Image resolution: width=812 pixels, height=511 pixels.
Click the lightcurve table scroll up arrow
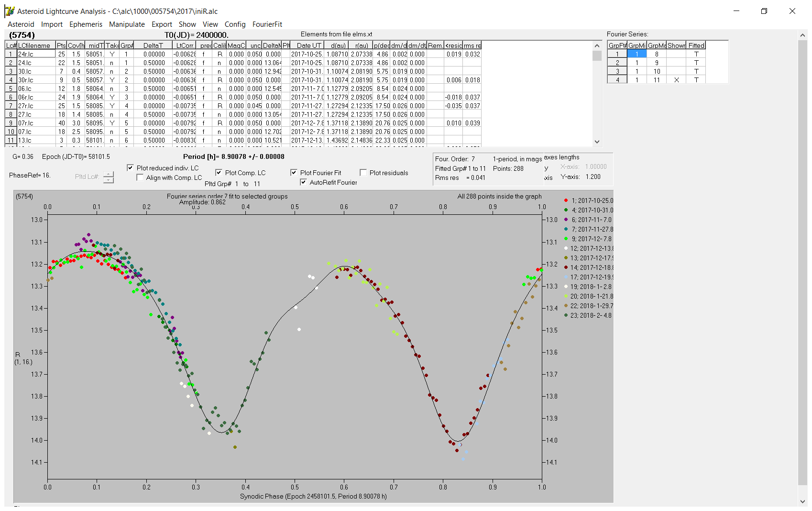[x=597, y=45]
